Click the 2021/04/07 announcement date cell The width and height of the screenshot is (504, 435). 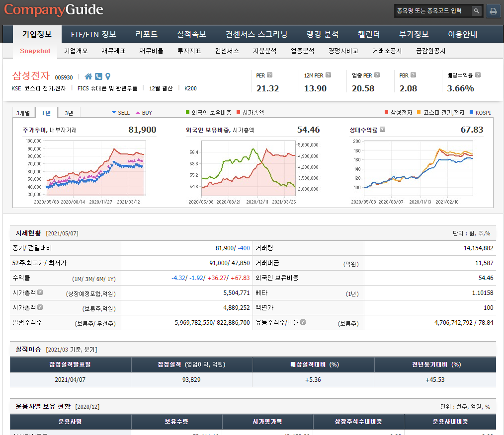[x=70, y=380]
